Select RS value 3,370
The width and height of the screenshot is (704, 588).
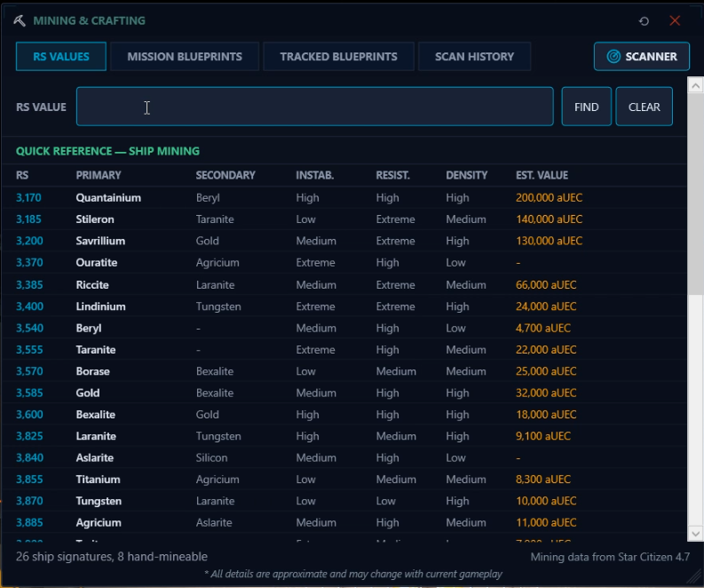29,262
